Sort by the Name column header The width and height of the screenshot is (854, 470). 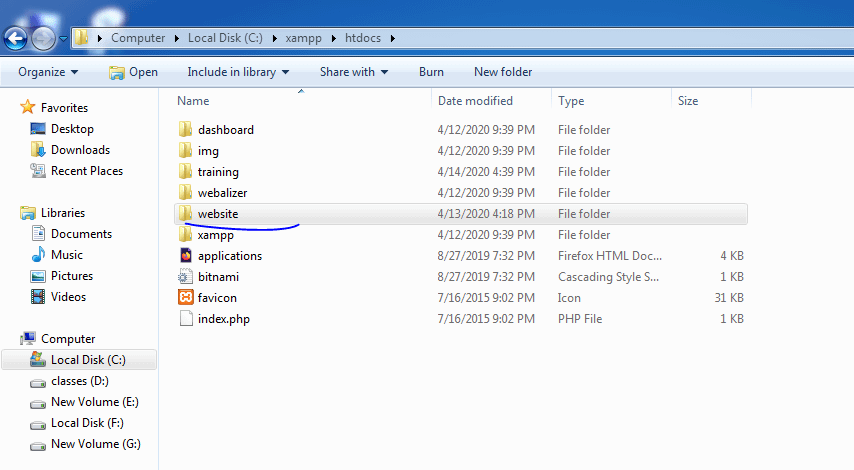pyautogui.click(x=193, y=101)
